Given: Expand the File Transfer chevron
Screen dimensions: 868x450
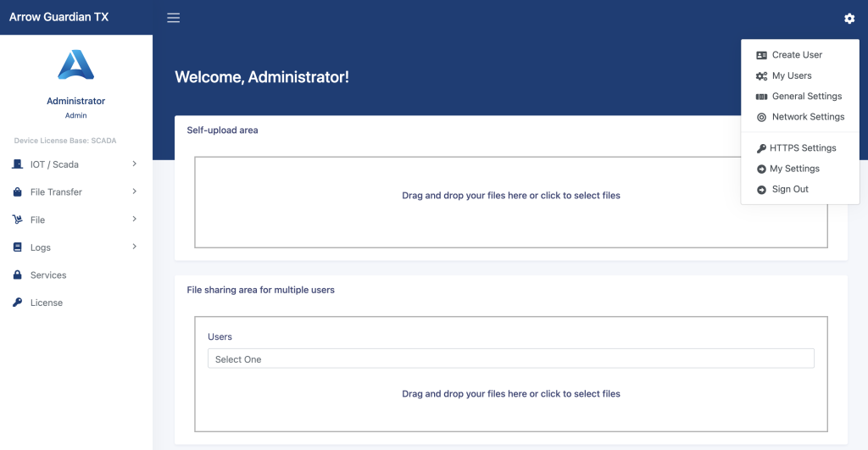Looking at the screenshot, I should point(135,192).
